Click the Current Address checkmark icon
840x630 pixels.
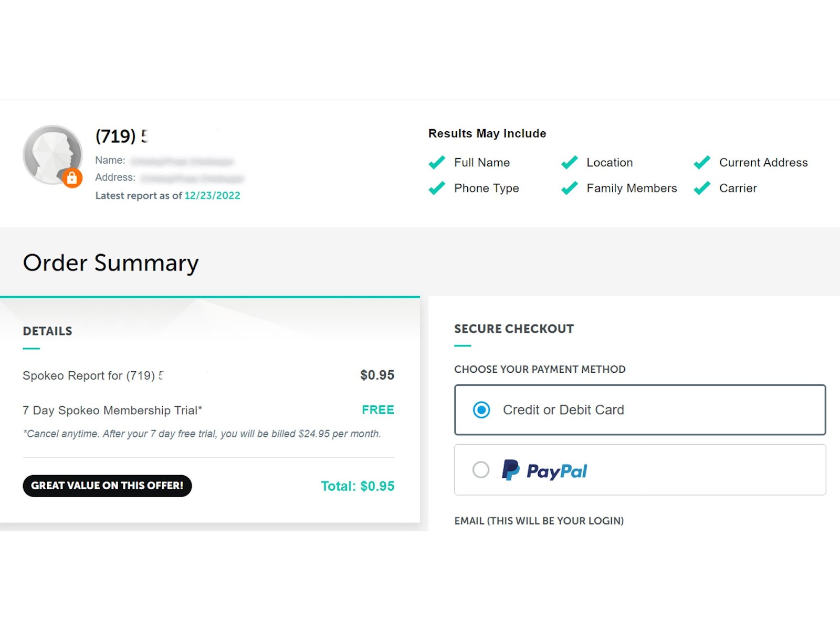point(702,162)
